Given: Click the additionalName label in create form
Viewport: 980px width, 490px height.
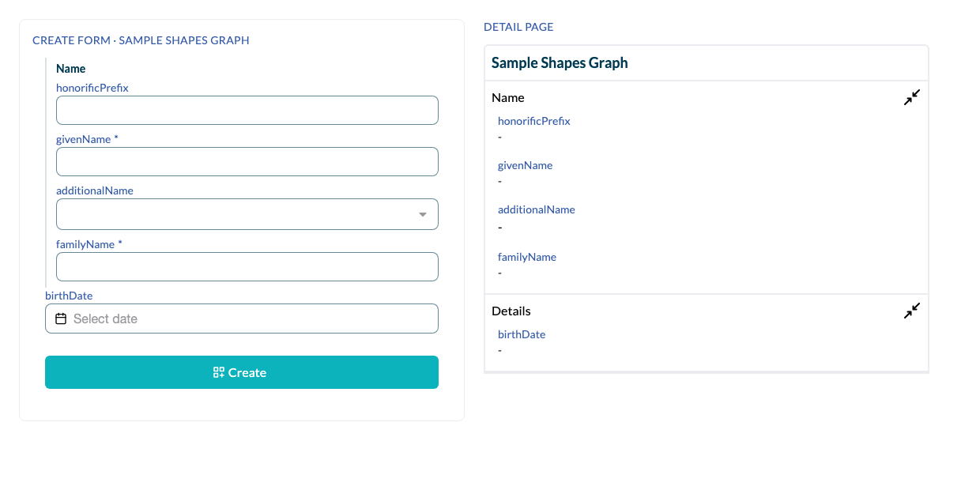Looking at the screenshot, I should coord(95,190).
